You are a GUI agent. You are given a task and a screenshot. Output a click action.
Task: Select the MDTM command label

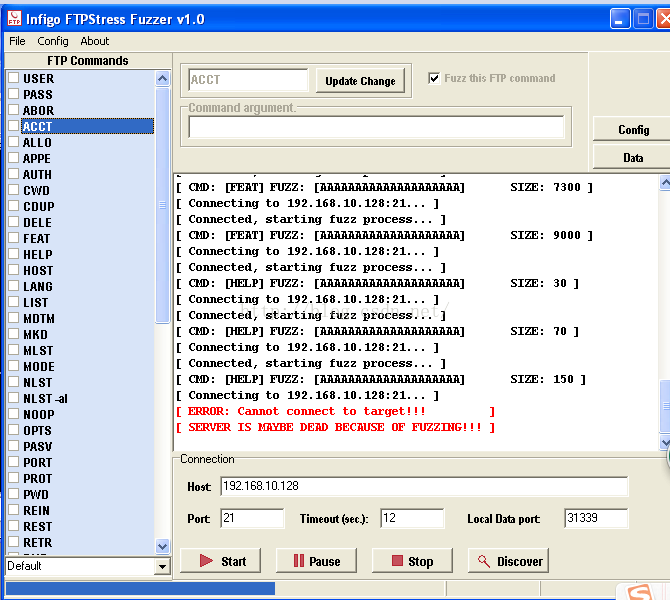coord(39,318)
